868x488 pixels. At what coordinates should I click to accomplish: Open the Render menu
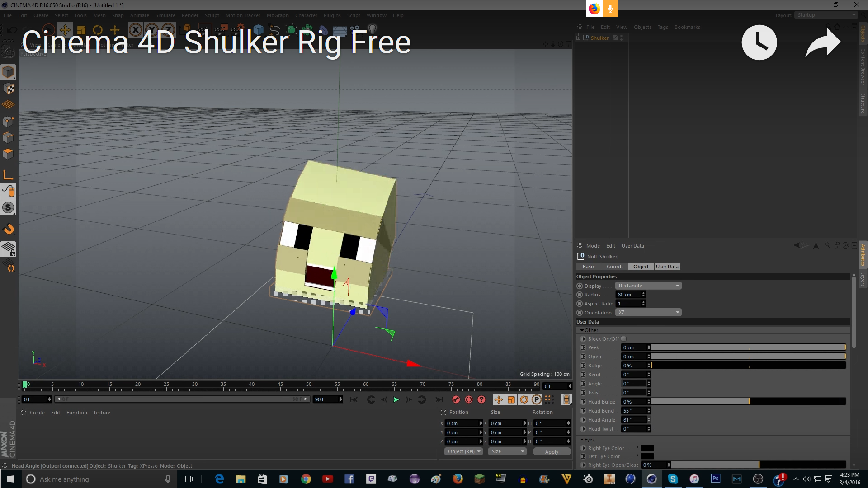(190, 15)
